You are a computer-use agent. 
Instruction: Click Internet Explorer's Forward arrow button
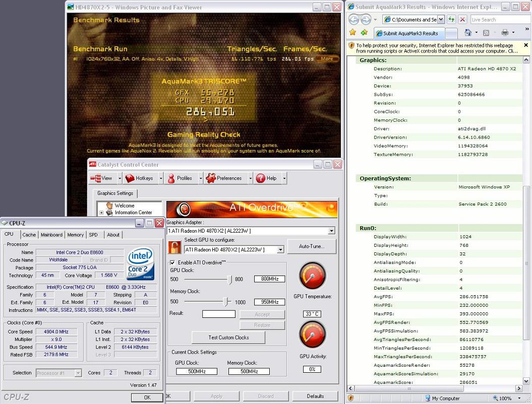point(366,19)
